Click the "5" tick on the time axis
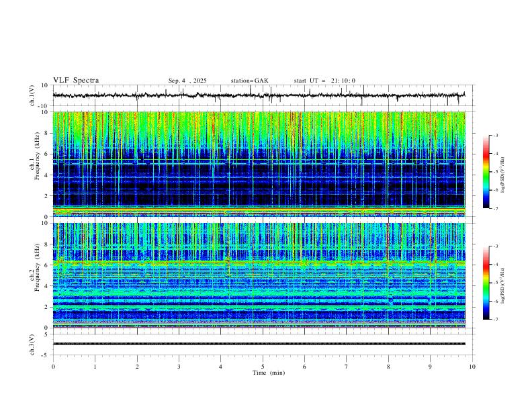Viewport: 532px width, 411px height. click(x=263, y=367)
